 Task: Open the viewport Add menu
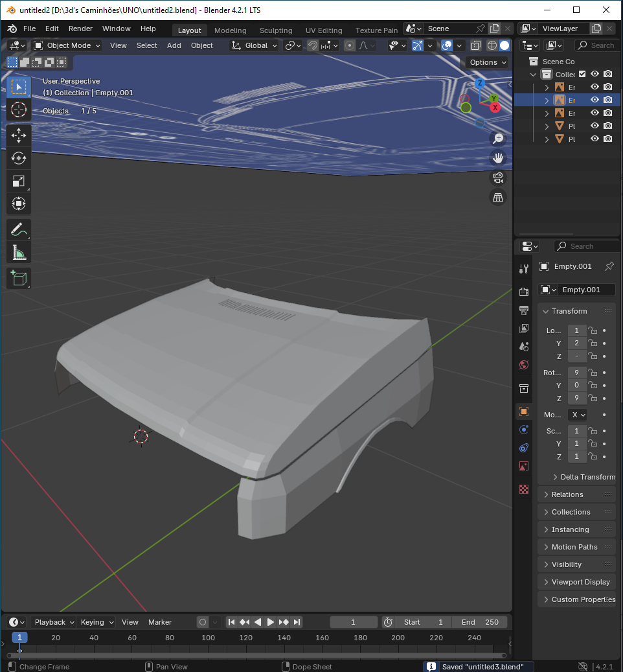[174, 45]
